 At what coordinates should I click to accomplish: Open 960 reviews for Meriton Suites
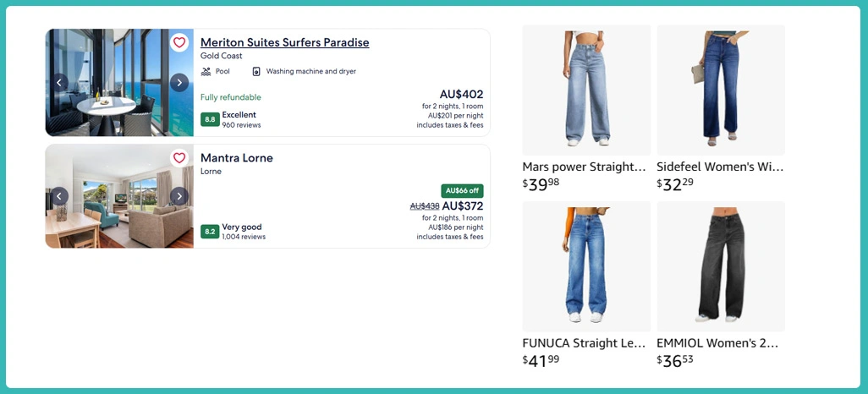pos(241,125)
